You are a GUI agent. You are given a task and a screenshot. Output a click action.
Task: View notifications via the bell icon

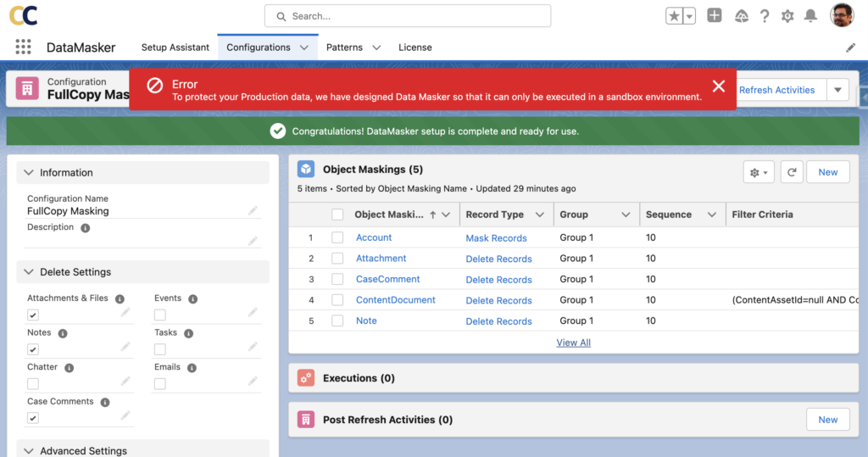pyautogui.click(x=810, y=16)
